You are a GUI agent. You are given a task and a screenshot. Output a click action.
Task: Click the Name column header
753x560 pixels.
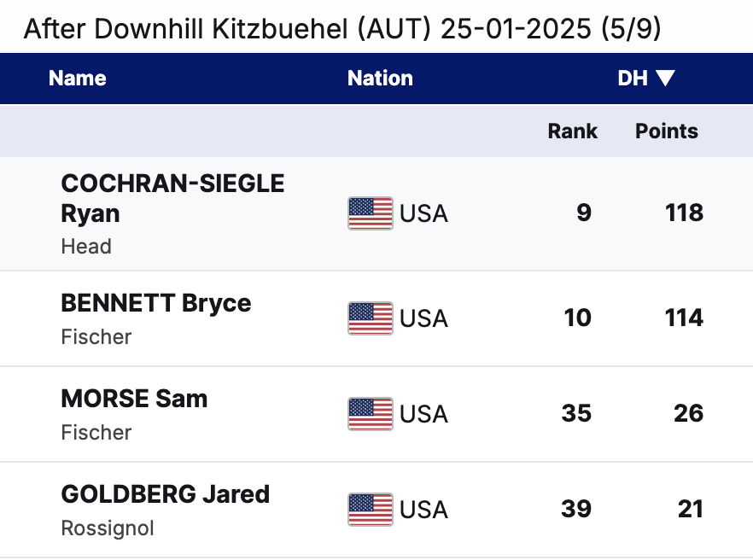point(78,79)
